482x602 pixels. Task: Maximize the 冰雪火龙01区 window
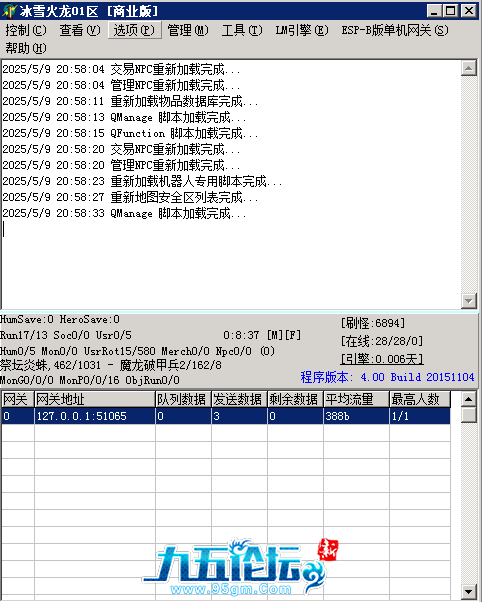pos(450,11)
